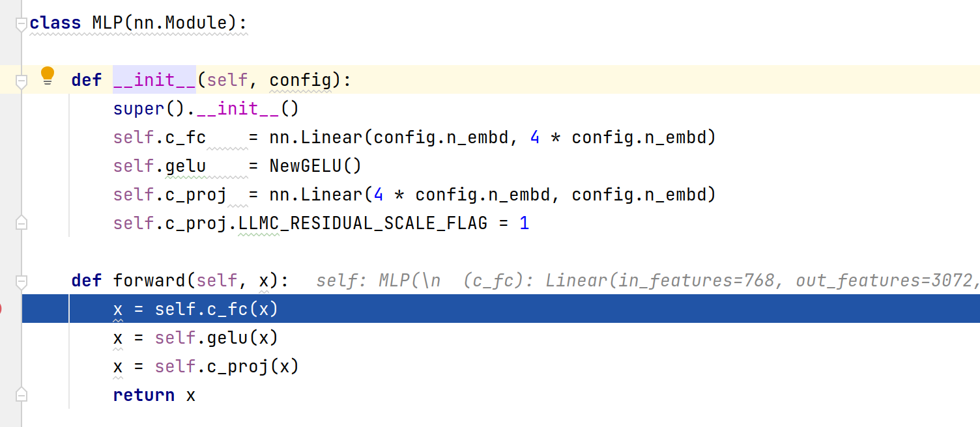Click the return keyword
The image size is (980, 427).
[143, 395]
